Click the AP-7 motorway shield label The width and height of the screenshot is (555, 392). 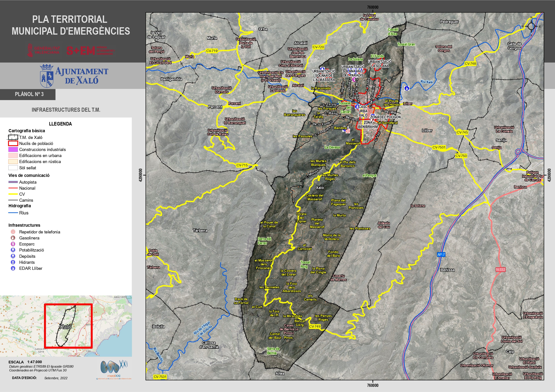441,255
